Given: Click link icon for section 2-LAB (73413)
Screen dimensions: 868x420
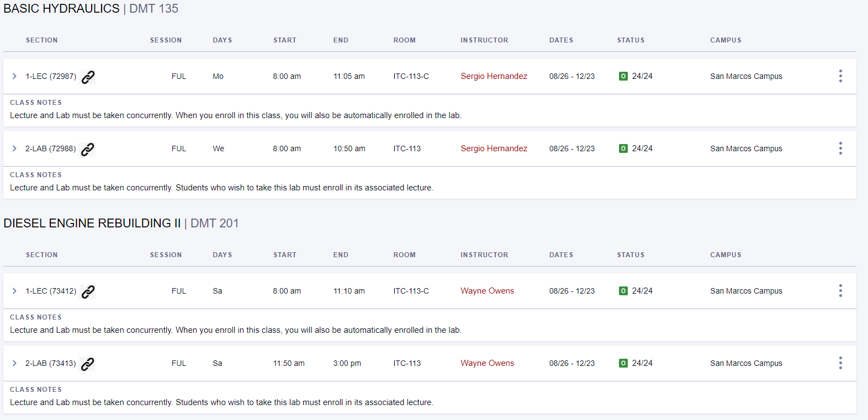Looking at the screenshot, I should click(x=87, y=364).
